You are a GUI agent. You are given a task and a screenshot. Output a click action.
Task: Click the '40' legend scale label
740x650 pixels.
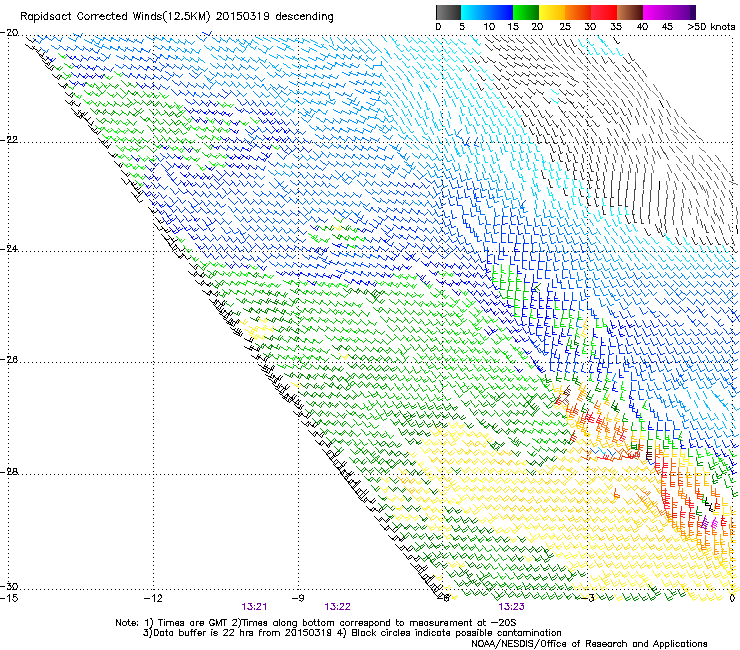pos(642,26)
